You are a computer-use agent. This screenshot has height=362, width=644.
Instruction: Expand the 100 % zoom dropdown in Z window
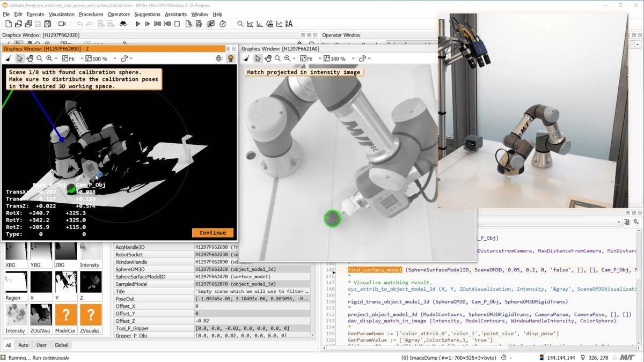coord(115,59)
